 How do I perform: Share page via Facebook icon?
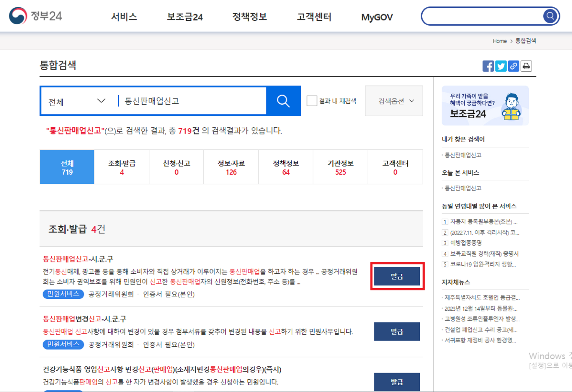pos(488,66)
